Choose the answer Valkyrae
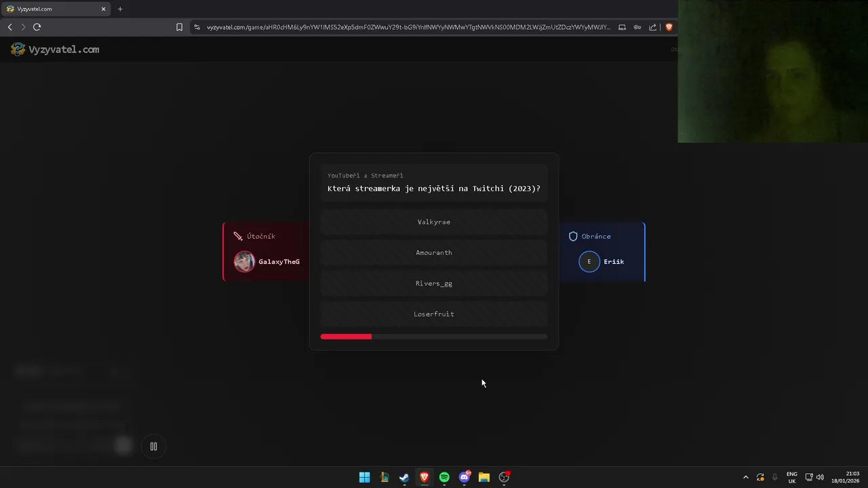Image resolution: width=868 pixels, height=488 pixels. tap(434, 222)
